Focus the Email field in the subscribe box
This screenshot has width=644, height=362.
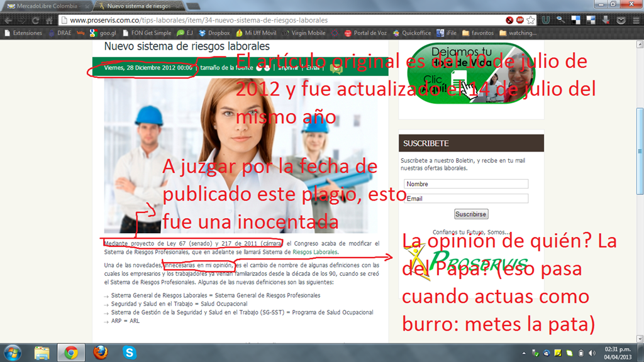pos(465,199)
